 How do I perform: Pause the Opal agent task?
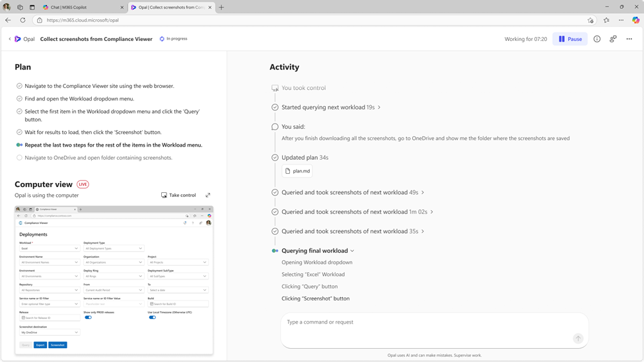[x=570, y=39]
